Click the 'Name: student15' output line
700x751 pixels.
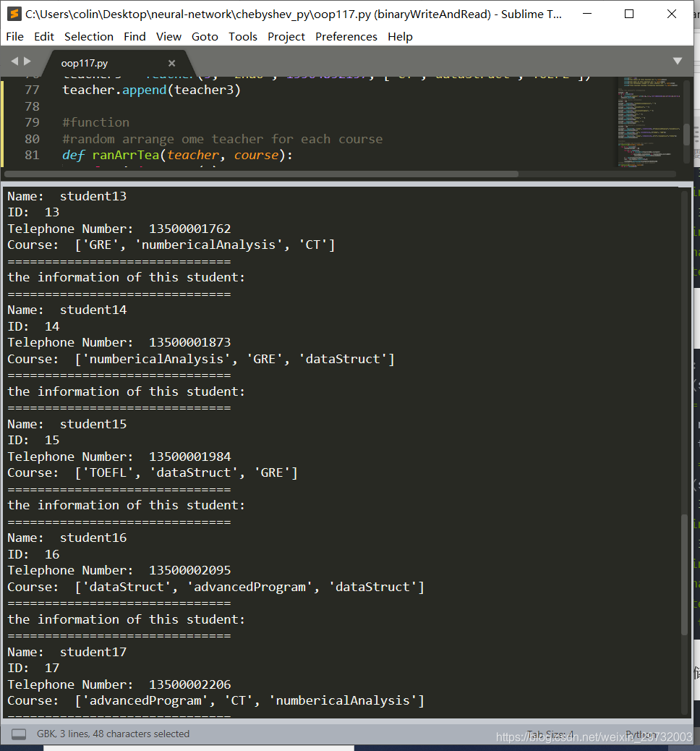[67, 425]
